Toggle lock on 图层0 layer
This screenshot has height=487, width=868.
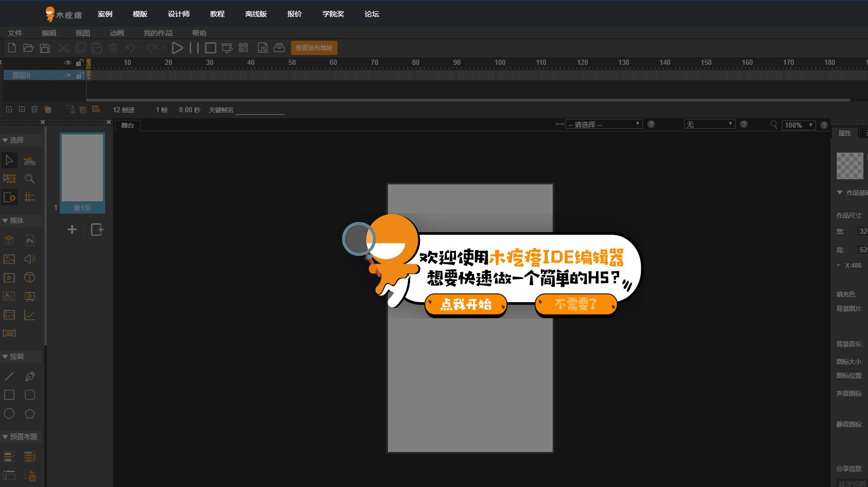click(79, 76)
